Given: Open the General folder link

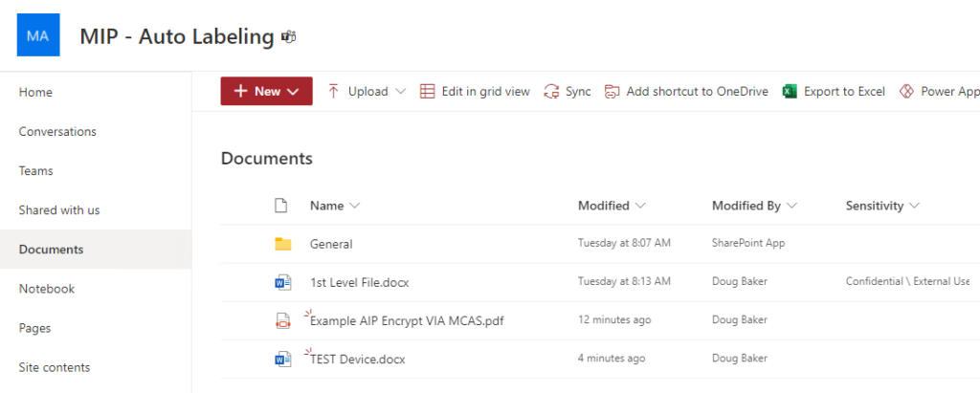Looking at the screenshot, I should [331, 244].
